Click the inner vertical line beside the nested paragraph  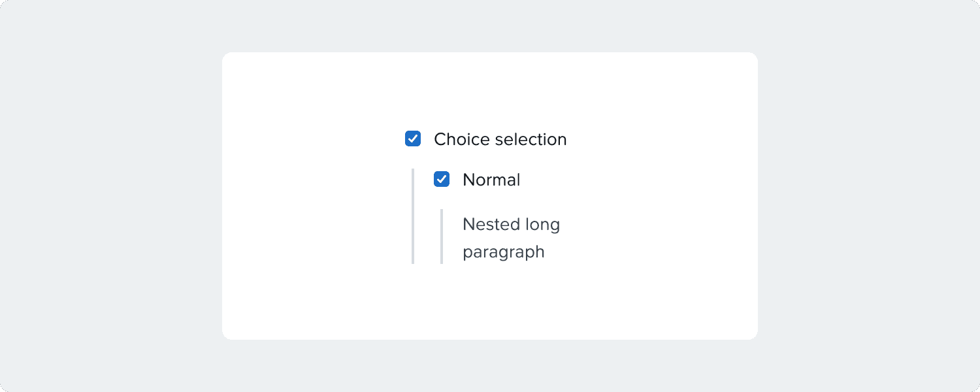tap(442, 237)
